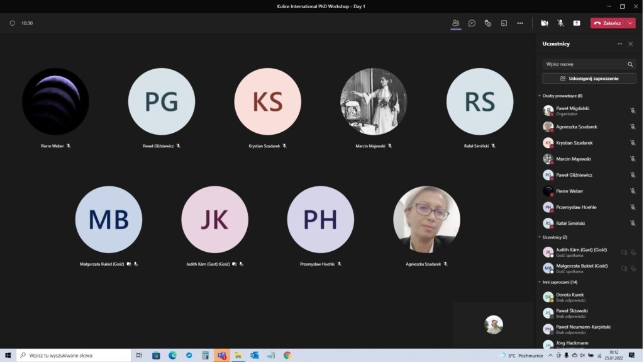Toggle the camera on or off

[x=545, y=23]
